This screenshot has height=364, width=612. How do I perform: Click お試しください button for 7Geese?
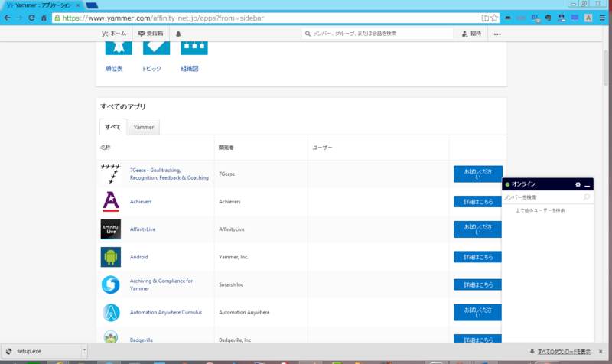[477, 174]
